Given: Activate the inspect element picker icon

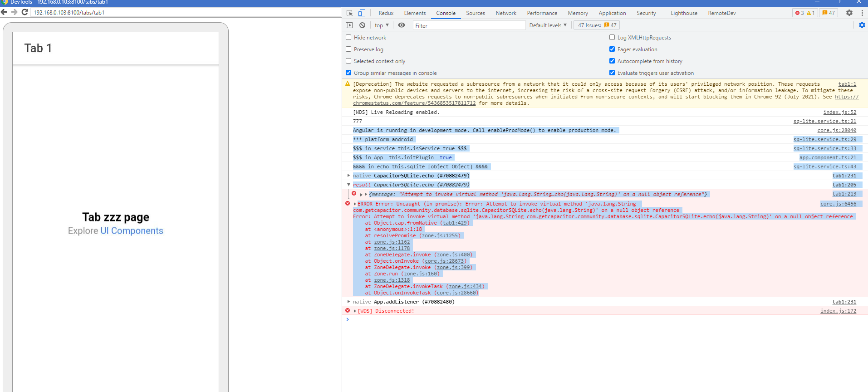Looking at the screenshot, I should (350, 13).
